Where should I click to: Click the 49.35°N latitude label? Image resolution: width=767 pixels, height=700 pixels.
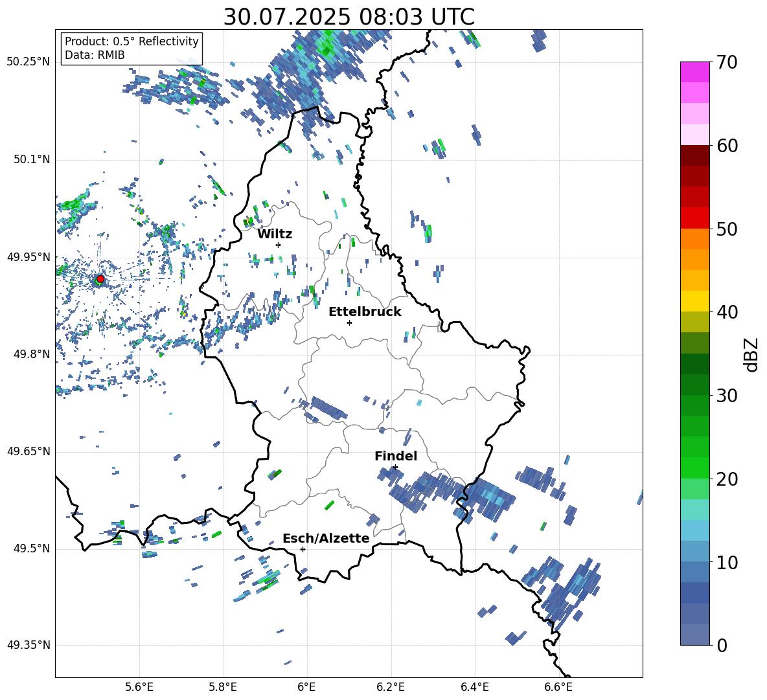pyautogui.click(x=29, y=645)
